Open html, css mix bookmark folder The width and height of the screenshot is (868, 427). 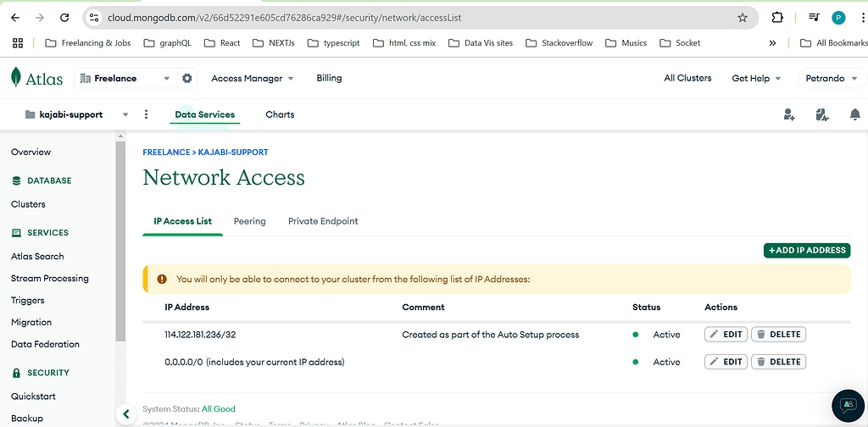tap(404, 42)
